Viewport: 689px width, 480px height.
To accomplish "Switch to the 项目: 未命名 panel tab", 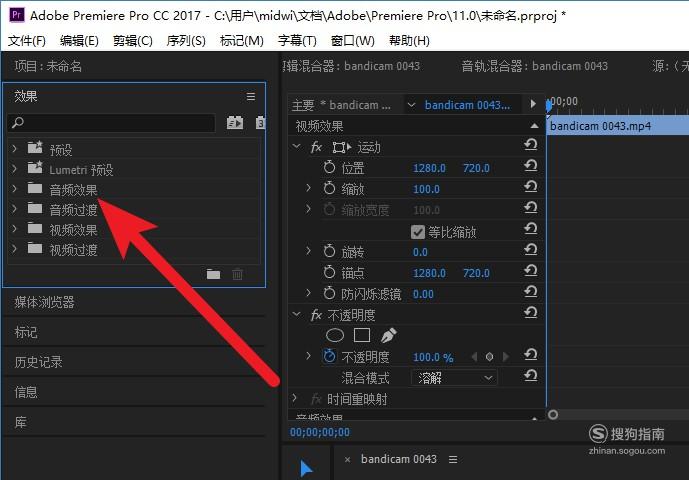I will 48,66.
